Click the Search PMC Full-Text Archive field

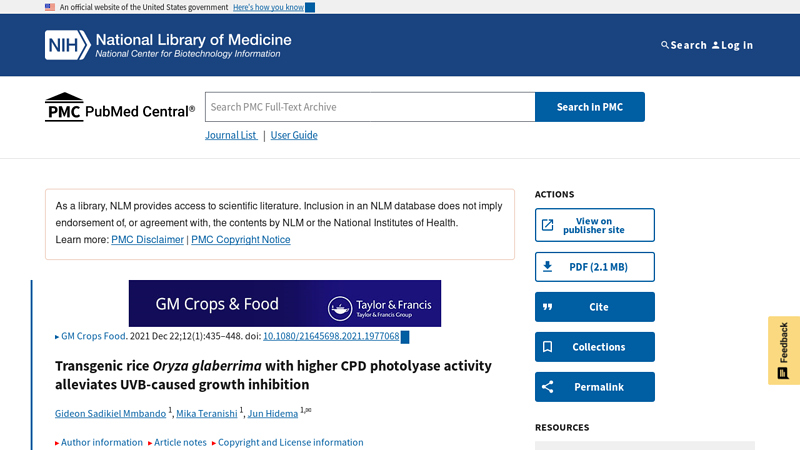pos(370,107)
